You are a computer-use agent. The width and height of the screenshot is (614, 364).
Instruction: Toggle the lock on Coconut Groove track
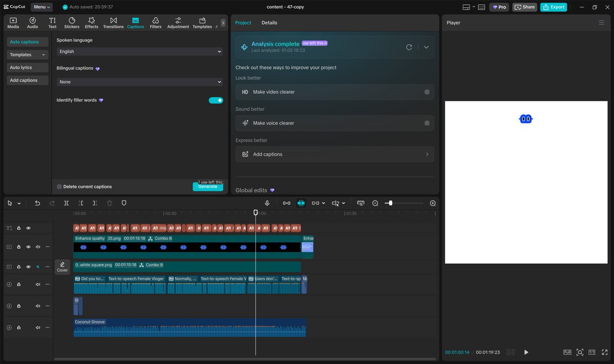coord(19,327)
